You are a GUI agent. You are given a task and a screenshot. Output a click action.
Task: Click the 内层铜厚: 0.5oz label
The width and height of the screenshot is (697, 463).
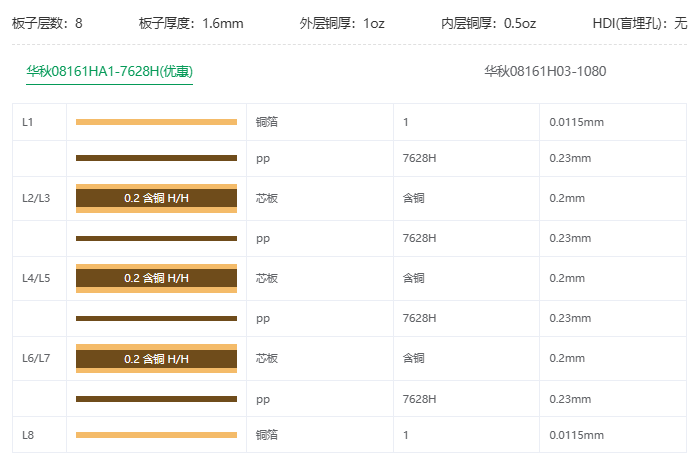coord(489,23)
